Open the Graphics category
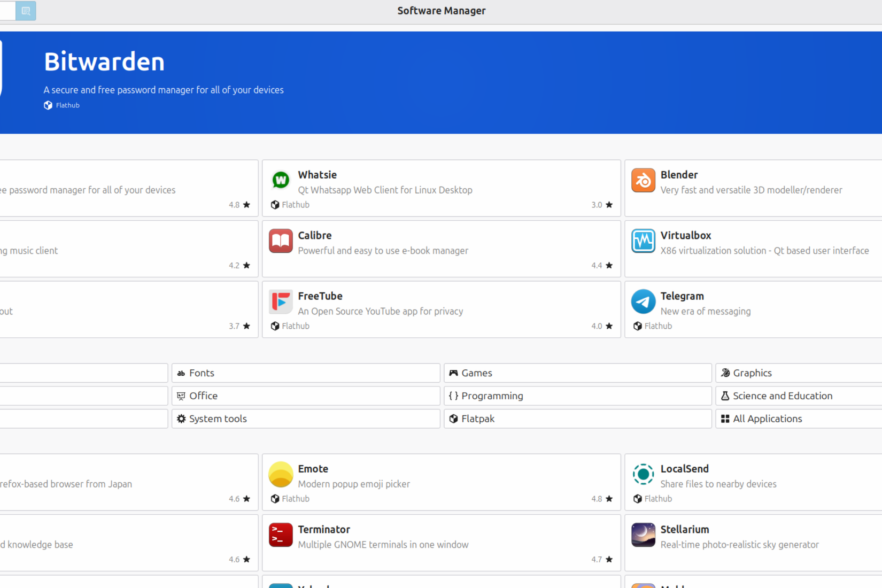Screen dimensions: 882x588 pos(799,373)
